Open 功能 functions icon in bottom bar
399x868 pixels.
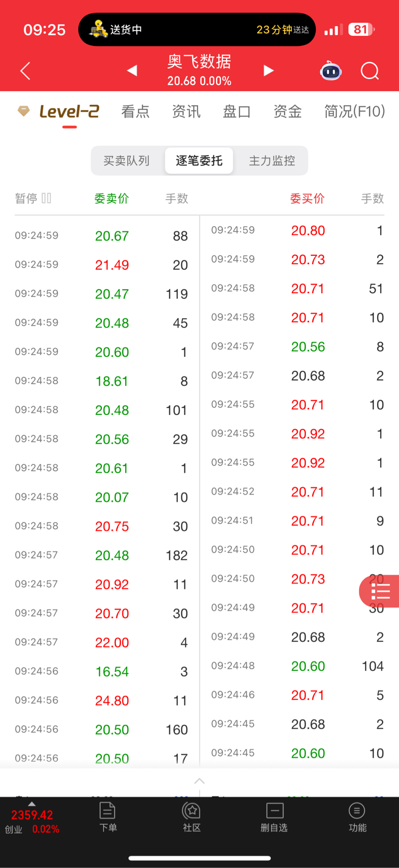coord(357,817)
